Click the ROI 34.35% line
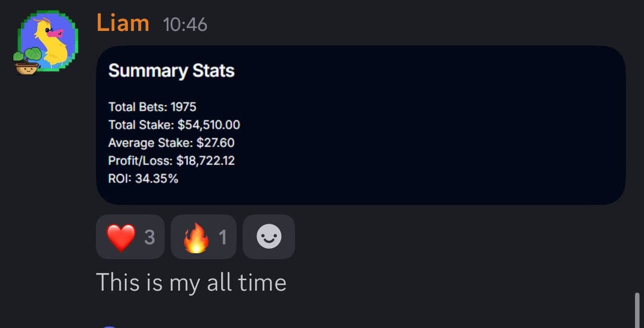 [x=143, y=178]
